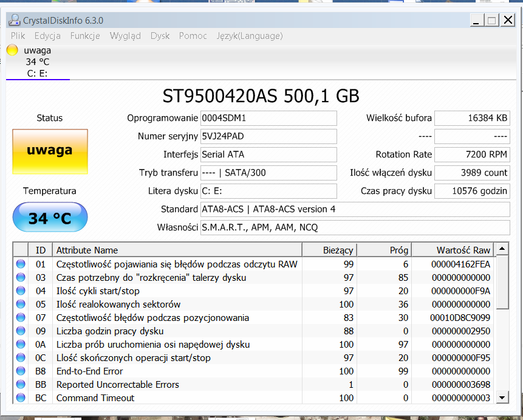The height and width of the screenshot is (420, 523).
Task: Select row 'Ilość realokowanych sektorów'
Action: click(255, 304)
